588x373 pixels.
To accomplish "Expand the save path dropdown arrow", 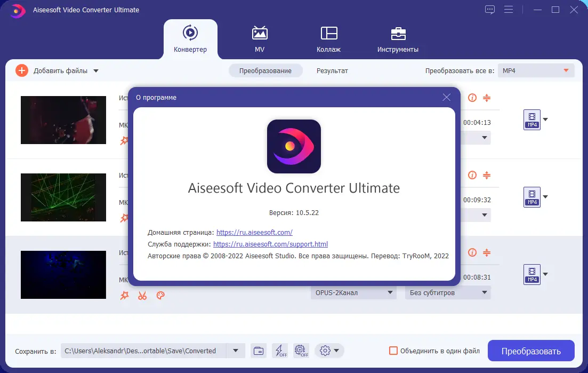I will click(x=236, y=351).
